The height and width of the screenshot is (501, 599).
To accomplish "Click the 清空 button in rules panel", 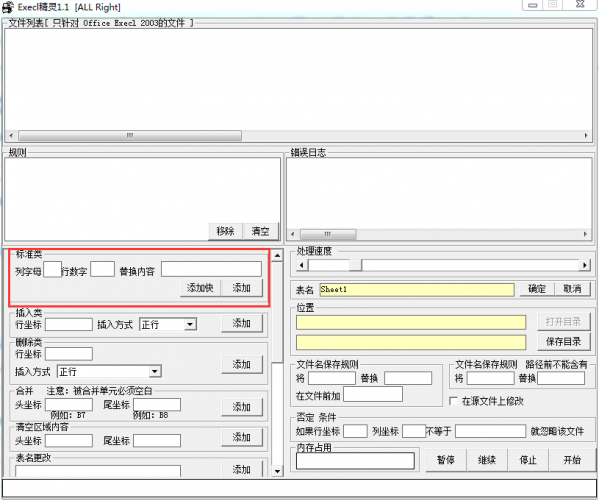I will [261, 231].
